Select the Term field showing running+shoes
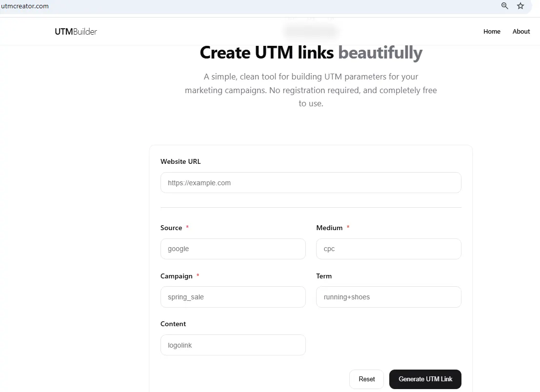 tap(388, 297)
